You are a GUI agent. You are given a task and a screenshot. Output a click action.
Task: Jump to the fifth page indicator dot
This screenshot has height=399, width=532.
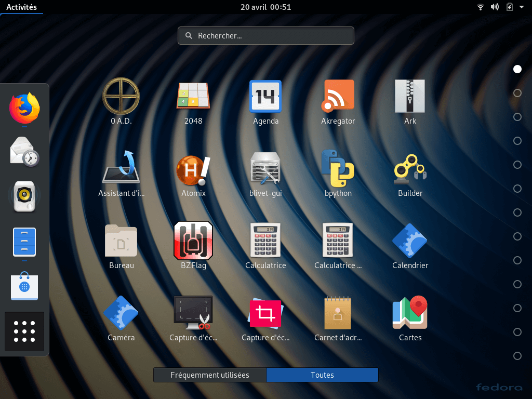[517, 165]
